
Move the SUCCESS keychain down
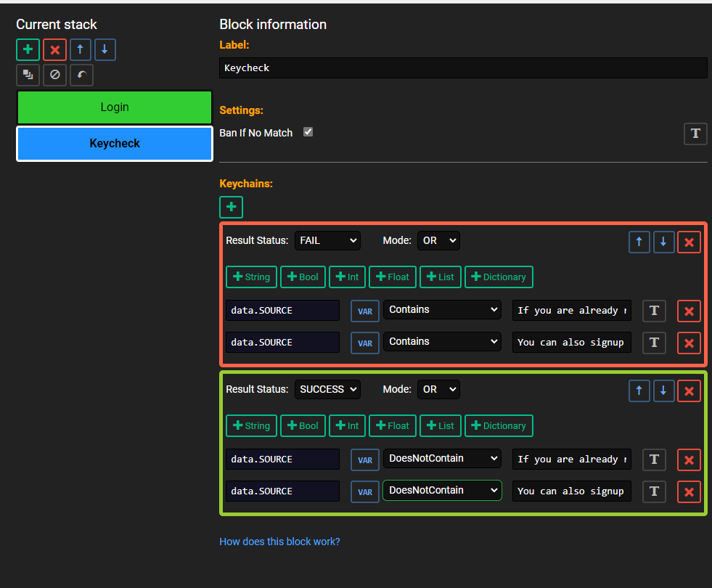pos(663,391)
